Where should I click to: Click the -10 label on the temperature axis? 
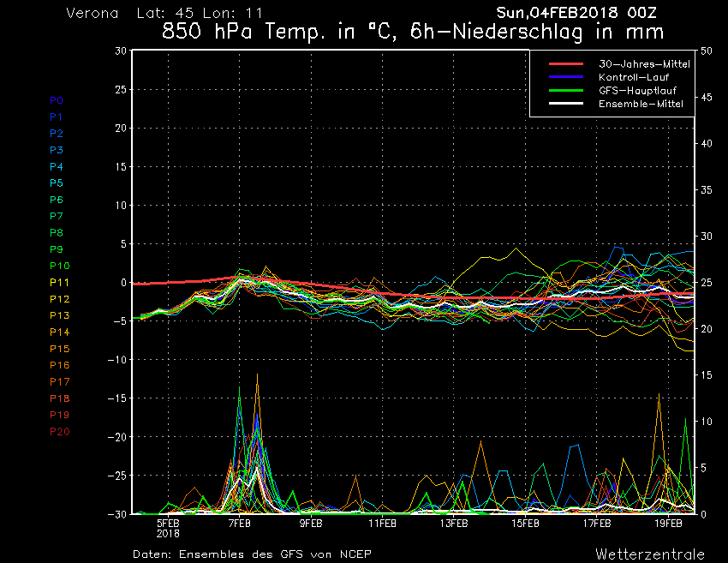pos(117,360)
